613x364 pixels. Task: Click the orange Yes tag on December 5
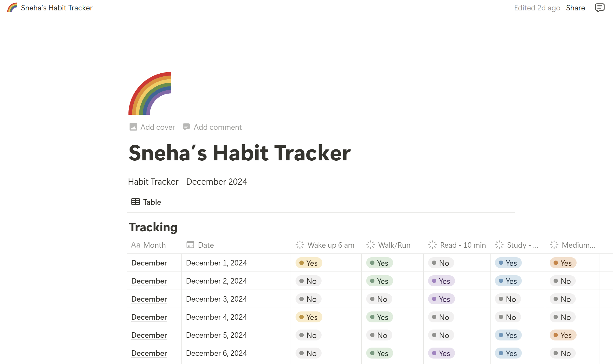[x=563, y=335]
